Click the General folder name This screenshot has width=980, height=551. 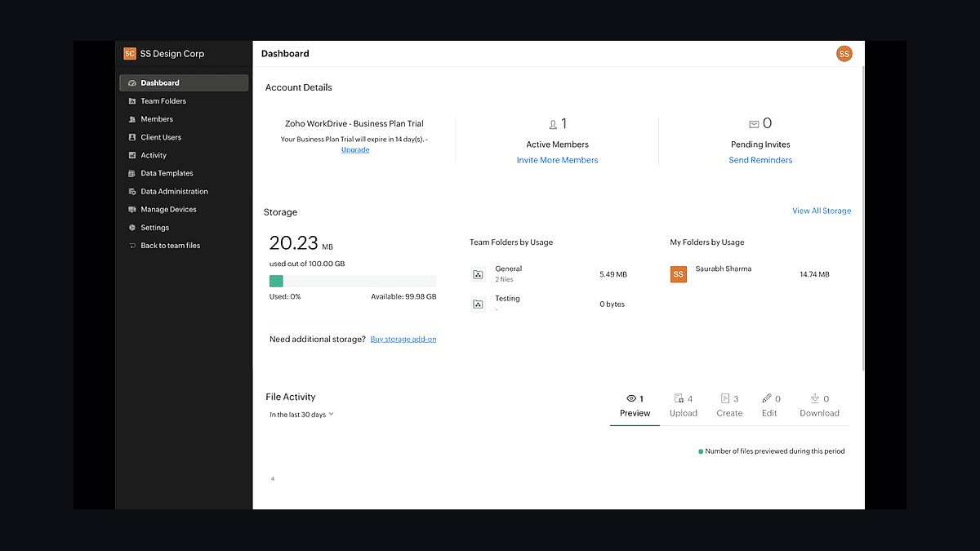click(x=508, y=269)
